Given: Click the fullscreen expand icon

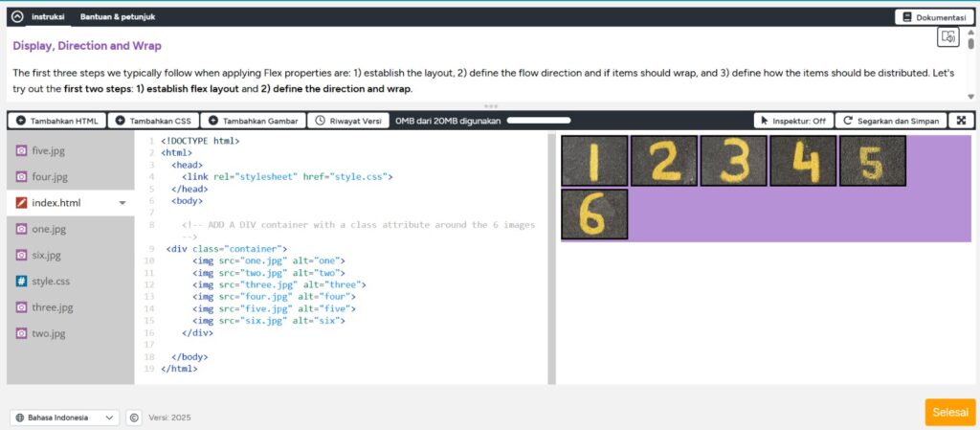Looking at the screenshot, I should [x=961, y=121].
